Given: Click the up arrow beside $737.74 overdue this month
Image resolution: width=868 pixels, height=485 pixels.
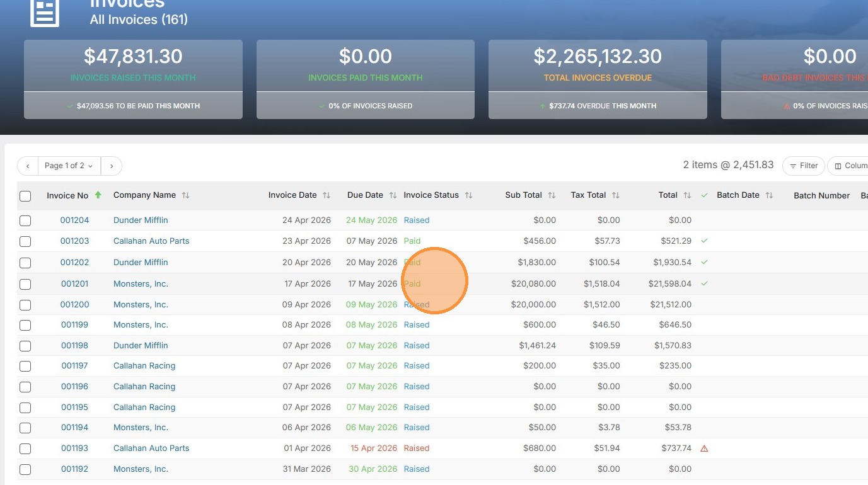Looking at the screenshot, I should (x=543, y=106).
